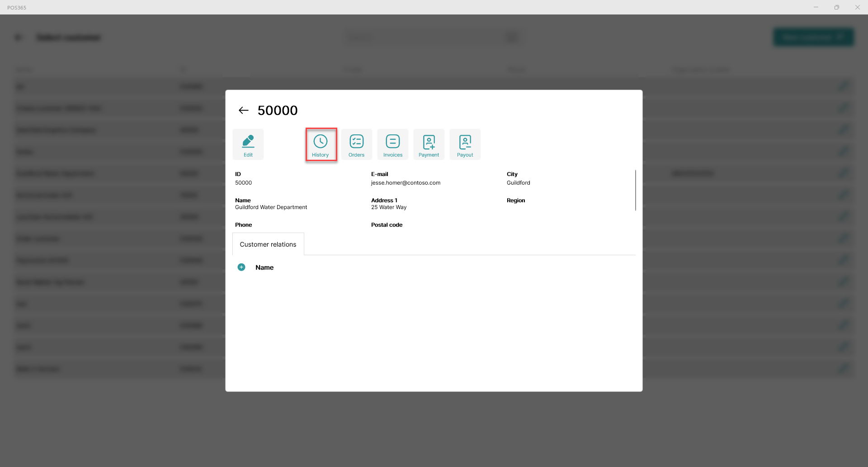
Task: Click the city value Guildford
Action: 518,183
